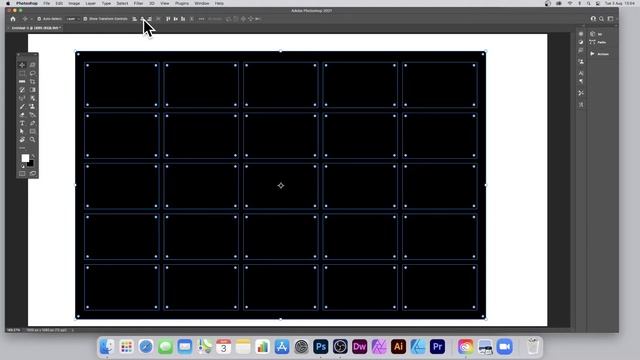Viewport: 640px width, 360px height.
Task: Open Photoshop search magnifier icon
Action: 601,19
